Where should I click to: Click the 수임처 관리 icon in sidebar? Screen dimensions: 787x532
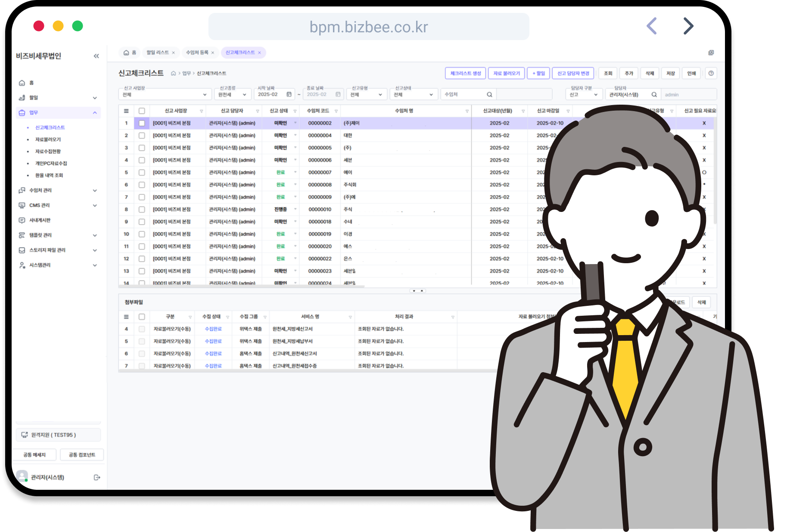(22, 190)
